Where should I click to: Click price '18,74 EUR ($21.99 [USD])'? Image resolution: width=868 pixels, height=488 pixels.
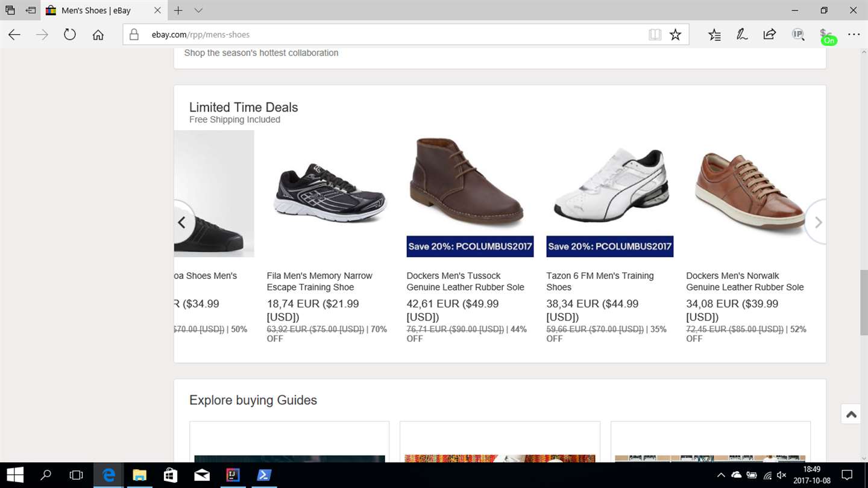click(313, 310)
